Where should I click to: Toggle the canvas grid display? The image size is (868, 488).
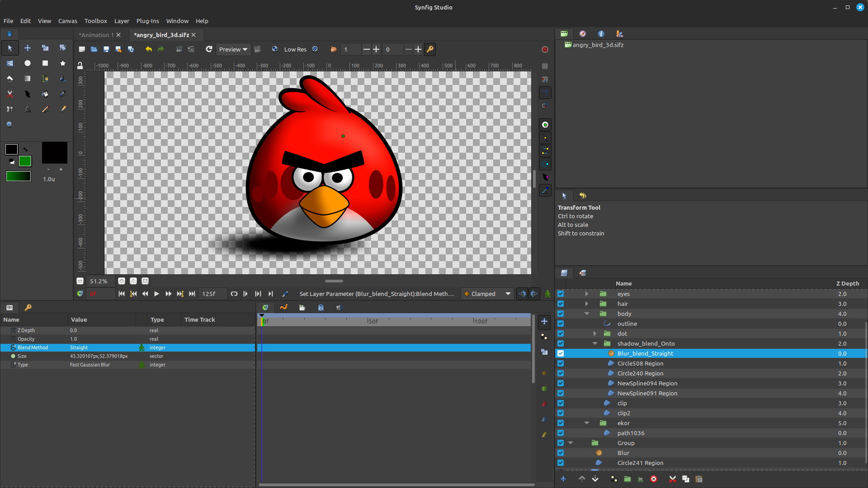pos(545,66)
